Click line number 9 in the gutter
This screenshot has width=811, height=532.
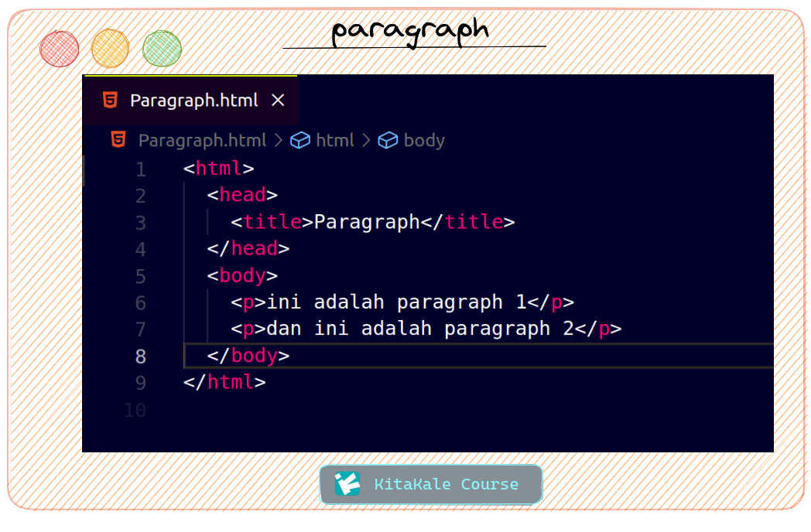tap(141, 383)
